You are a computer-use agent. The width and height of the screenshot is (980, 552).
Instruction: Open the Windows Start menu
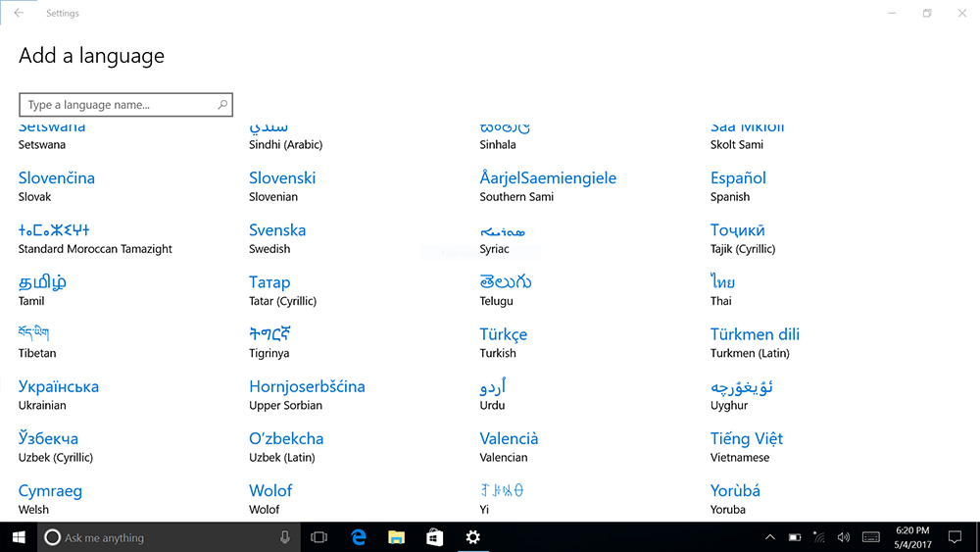point(19,537)
